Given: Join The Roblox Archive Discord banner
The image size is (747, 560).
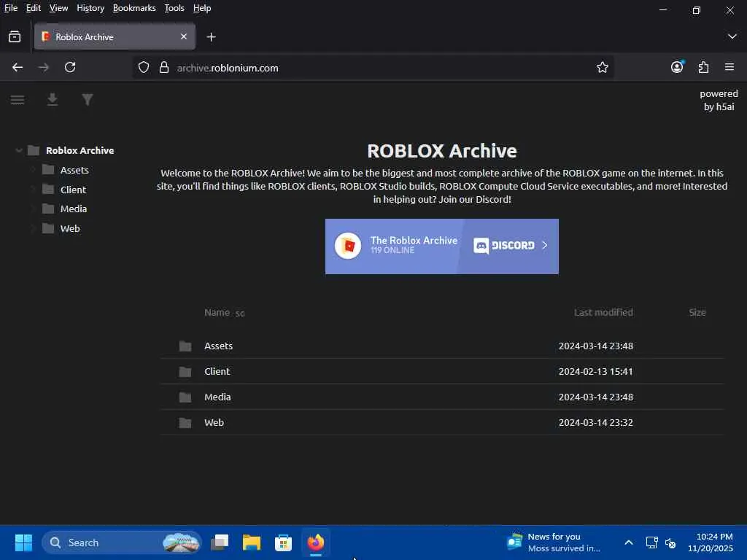Looking at the screenshot, I should tap(441, 246).
